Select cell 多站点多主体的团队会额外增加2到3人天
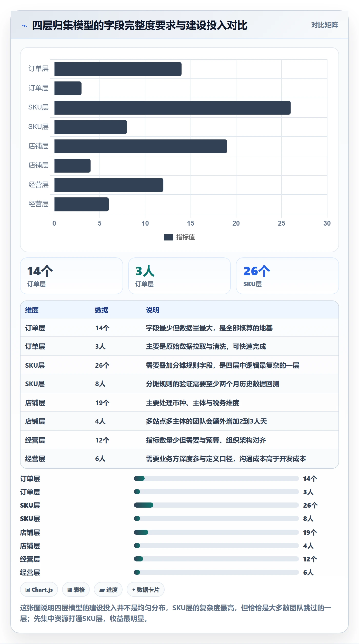Image resolution: width=359 pixels, height=644 pixels. point(206,421)
